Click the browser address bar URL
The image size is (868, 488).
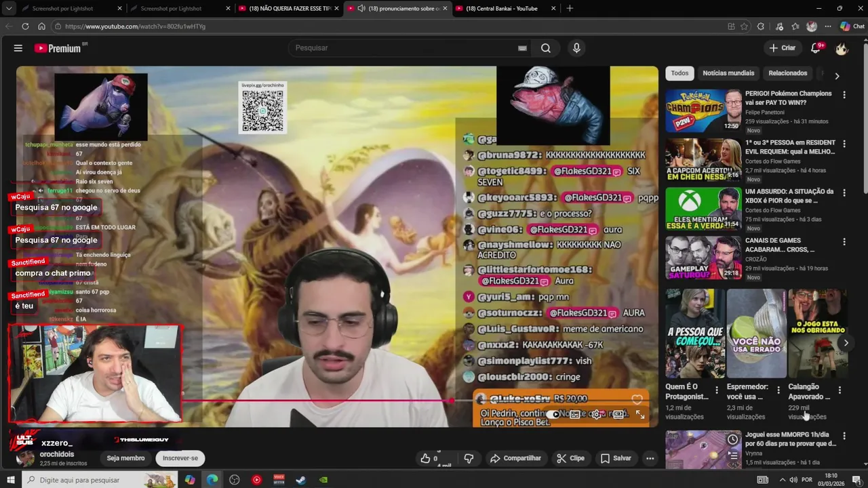pos(136,26)
